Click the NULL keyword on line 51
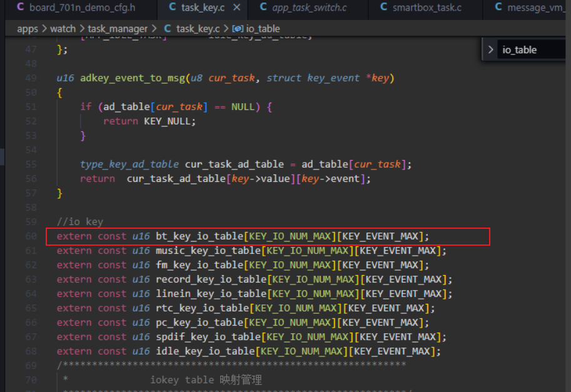 [243, 107]
